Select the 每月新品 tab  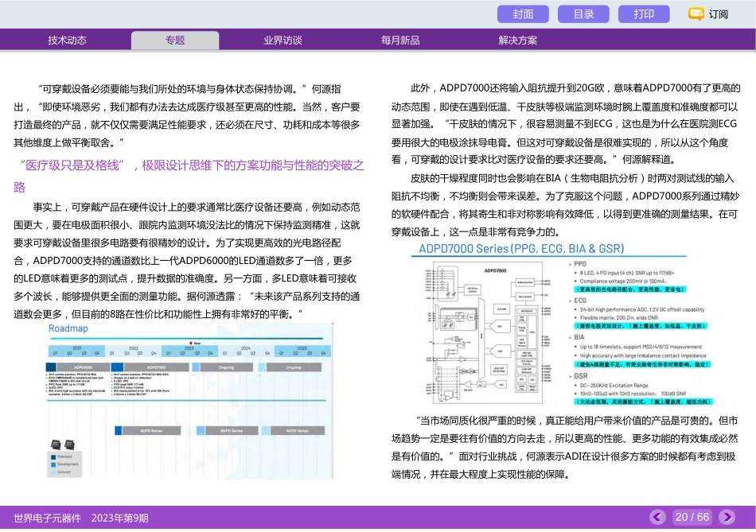click(x=402, y=39)
